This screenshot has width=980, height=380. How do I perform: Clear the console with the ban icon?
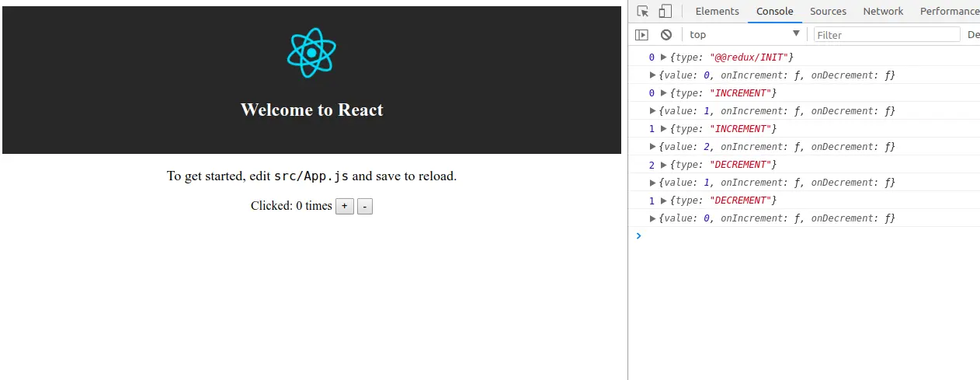click(x=666, y=35)
